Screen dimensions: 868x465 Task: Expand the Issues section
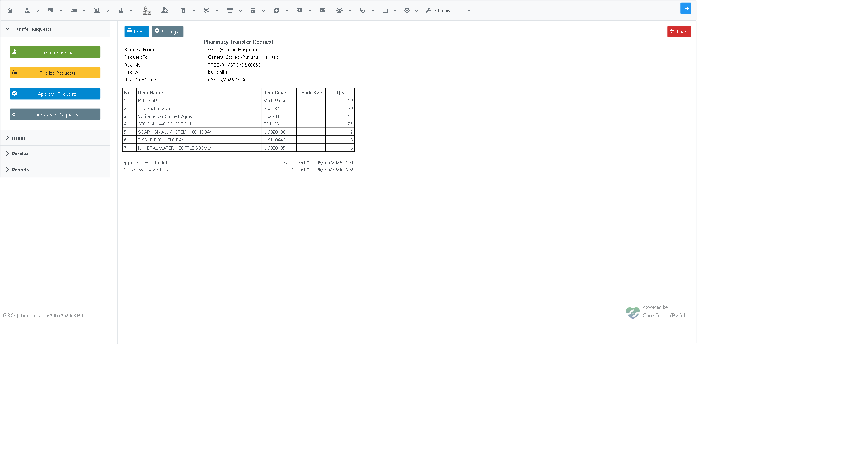[x=55, y=138]
